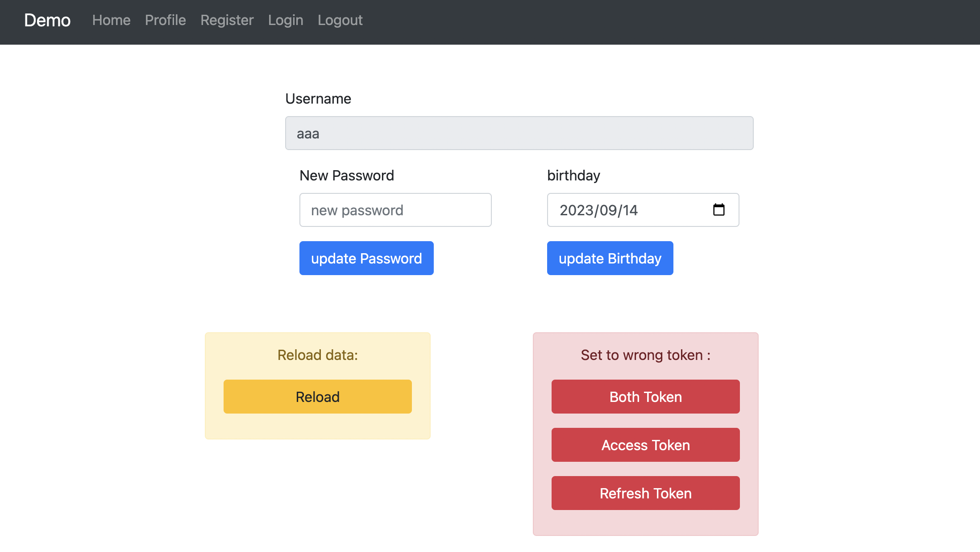Open the birthday calendar picker icon
The width and height of the screenshot is (980, 552).
pyautogui.click(x=718, y=210)
